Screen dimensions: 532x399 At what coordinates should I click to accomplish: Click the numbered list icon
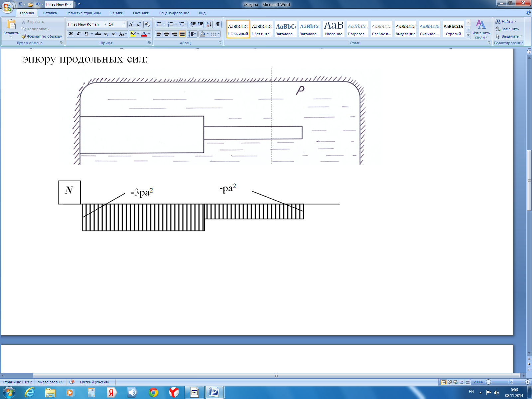point(171,24)
